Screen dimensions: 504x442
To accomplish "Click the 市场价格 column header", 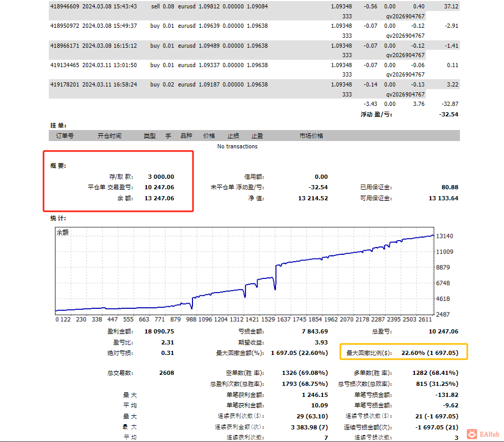I will [x=312, y=136].
